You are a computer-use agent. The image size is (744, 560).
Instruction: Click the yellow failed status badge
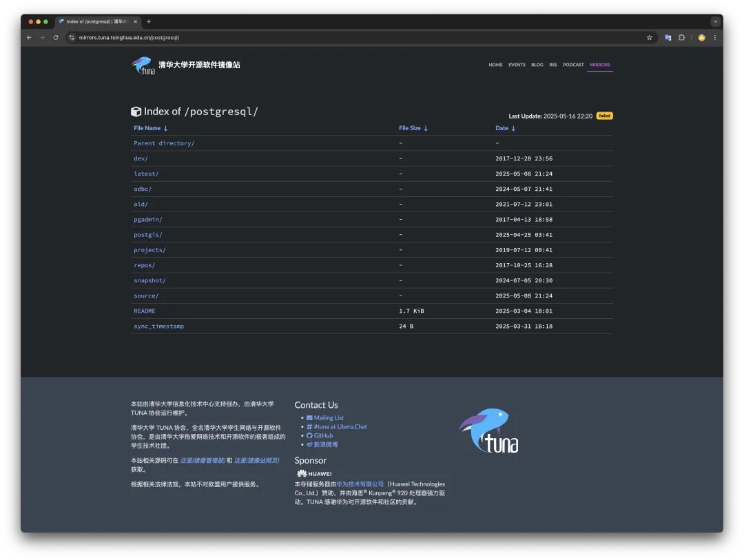(x=604, y=116)
